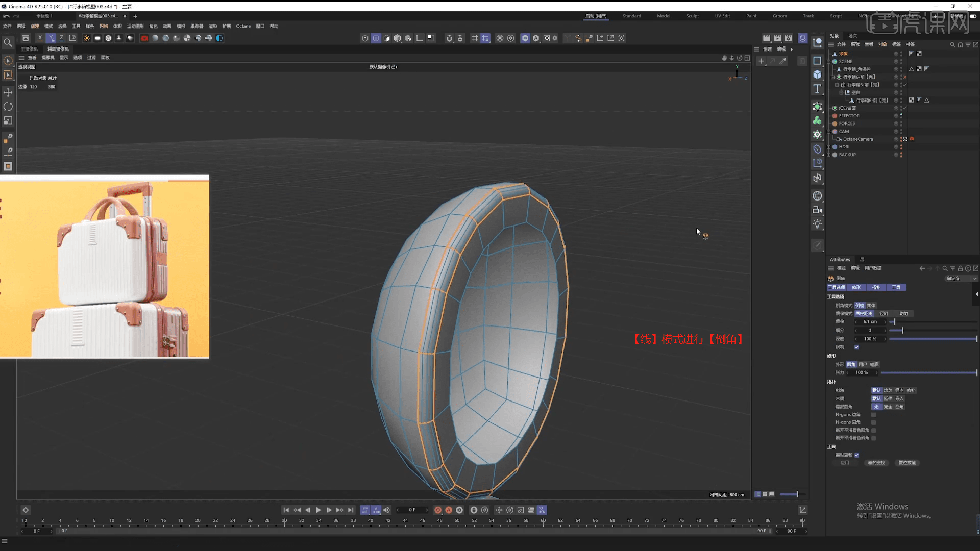Choose 径向 offset mode option

[x=884, y=314]
